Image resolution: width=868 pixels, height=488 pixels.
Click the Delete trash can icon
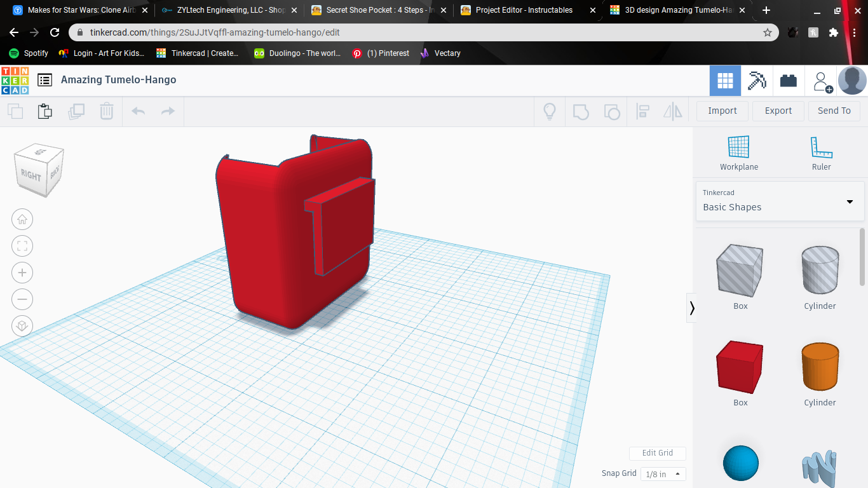click(106, 111)
